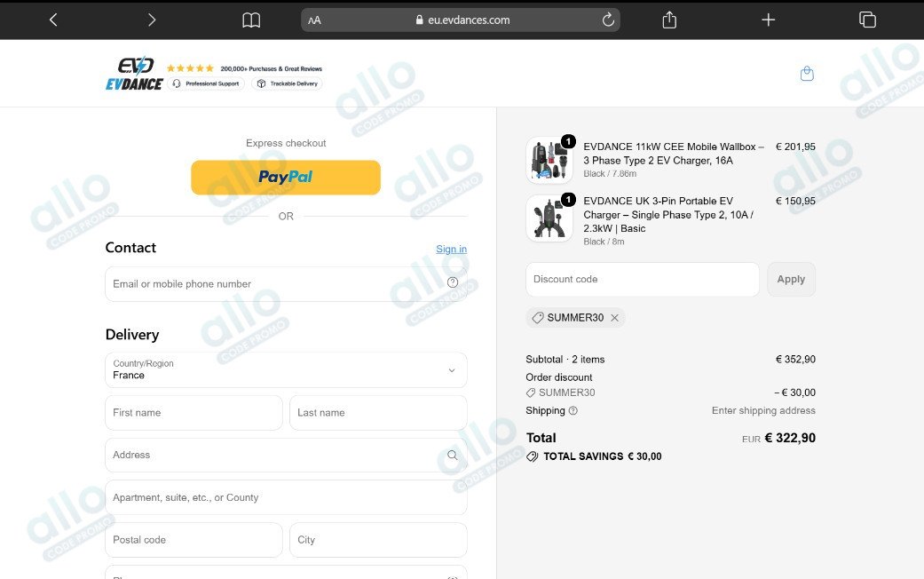
Task: Click the 11kW CEE Mobile Wallbox thumbnail
Action: click(x=549, y=161)
